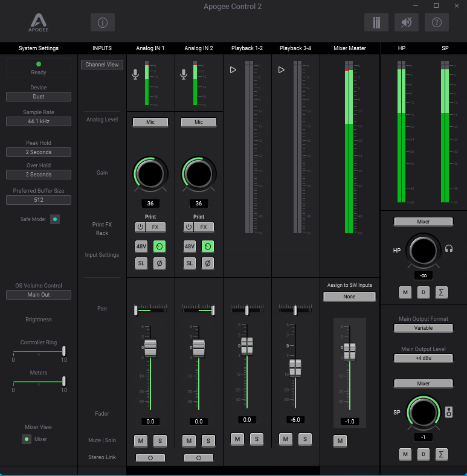Toggle stereo link for Analog IN 1

150,458
